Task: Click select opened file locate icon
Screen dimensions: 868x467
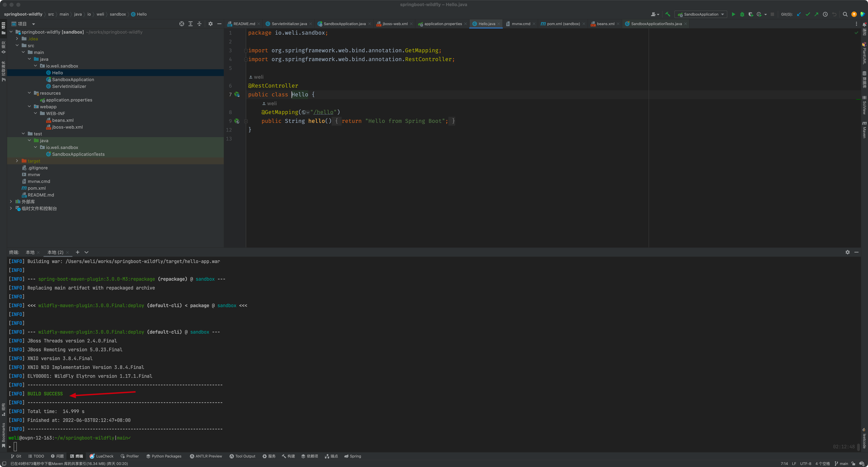Action: point(182,24)
